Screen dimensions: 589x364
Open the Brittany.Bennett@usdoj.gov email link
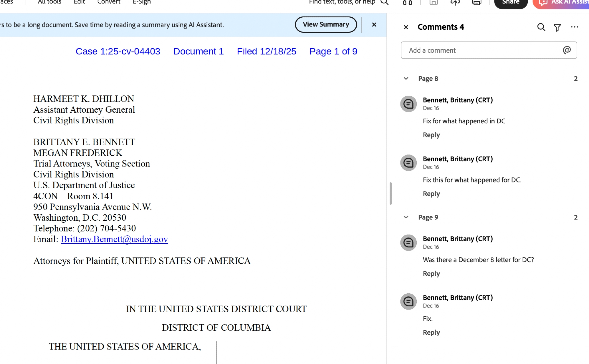114,239
